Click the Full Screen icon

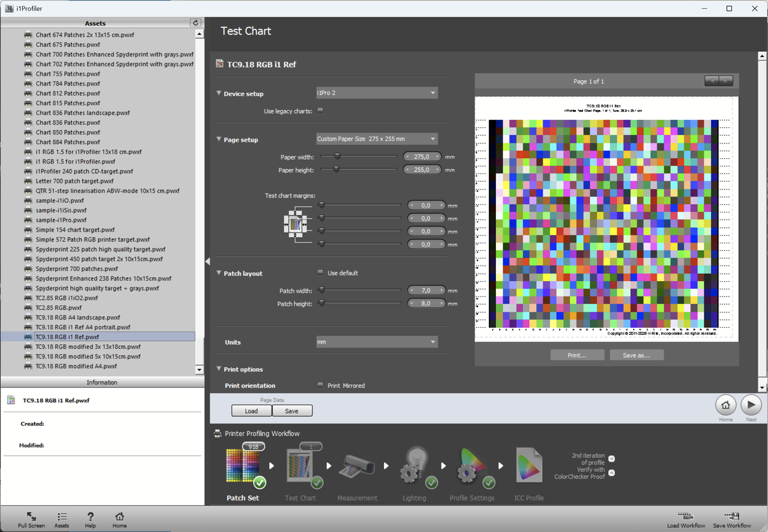tap(31, 517)
